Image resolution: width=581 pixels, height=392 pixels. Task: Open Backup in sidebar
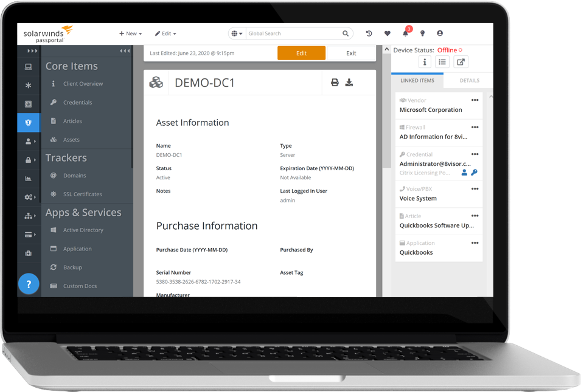[x=72, y=267]
